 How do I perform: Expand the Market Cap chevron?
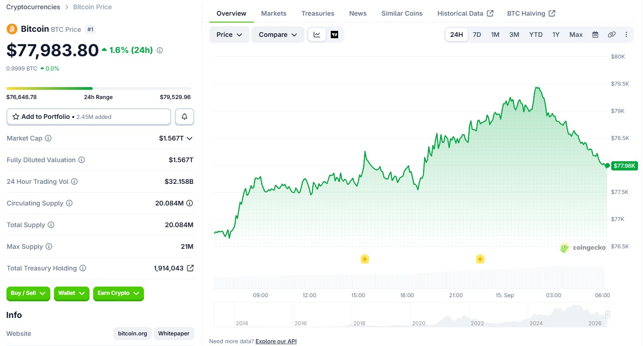point(189,138)
